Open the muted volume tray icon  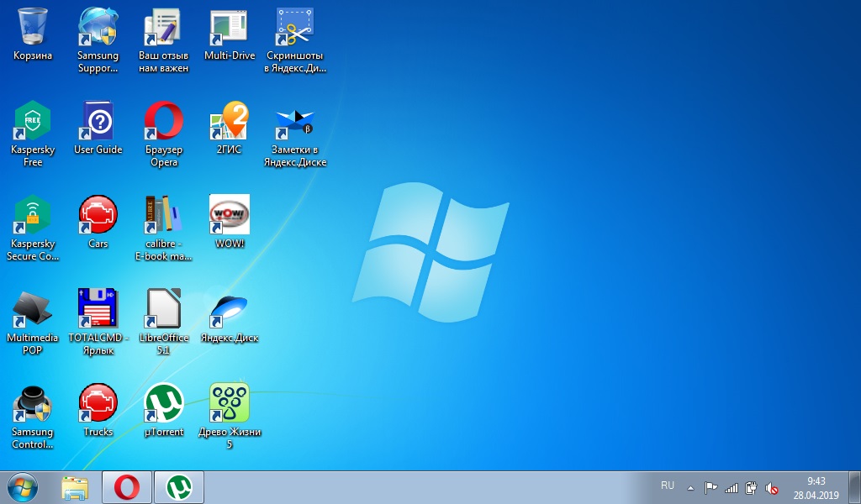coord(772,487)
